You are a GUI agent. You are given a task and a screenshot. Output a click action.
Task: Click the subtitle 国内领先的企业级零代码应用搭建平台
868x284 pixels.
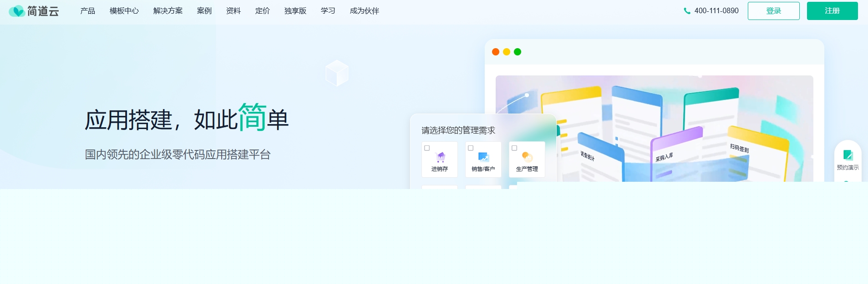coord(178,154)
